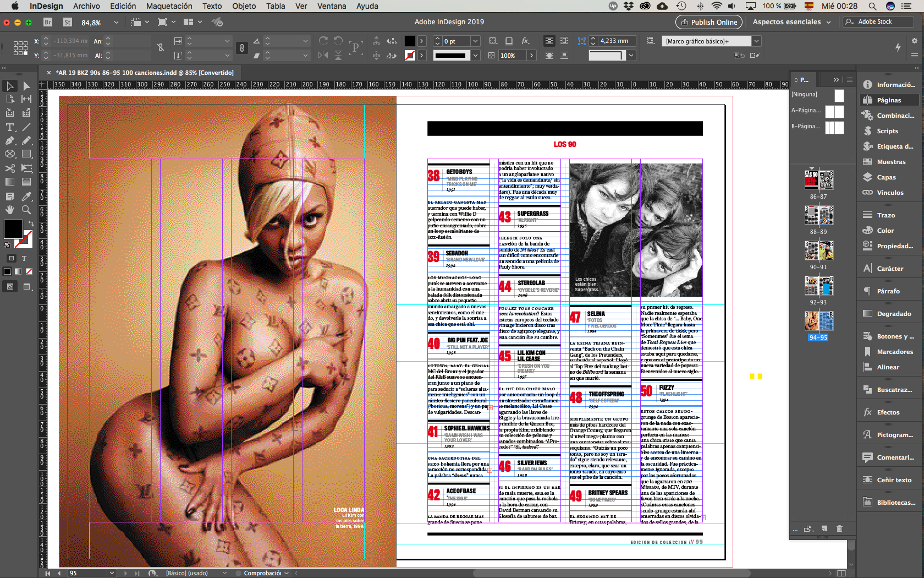Click the drop shadow icon in the control bar
The height and width of the screenshot is (578, 924).
509,41
